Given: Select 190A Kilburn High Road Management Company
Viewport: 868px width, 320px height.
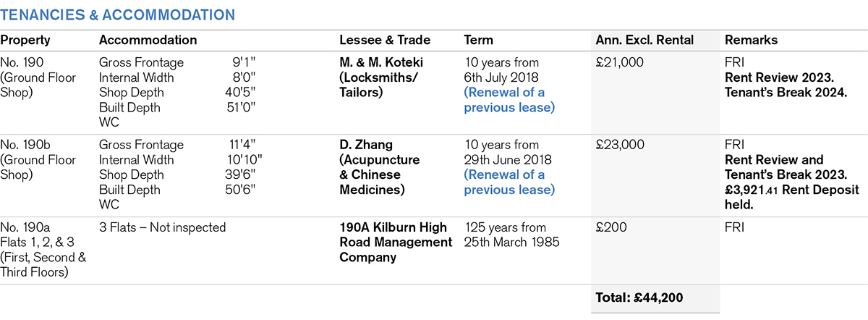Looking at the screenshot, I should point(395,242).
